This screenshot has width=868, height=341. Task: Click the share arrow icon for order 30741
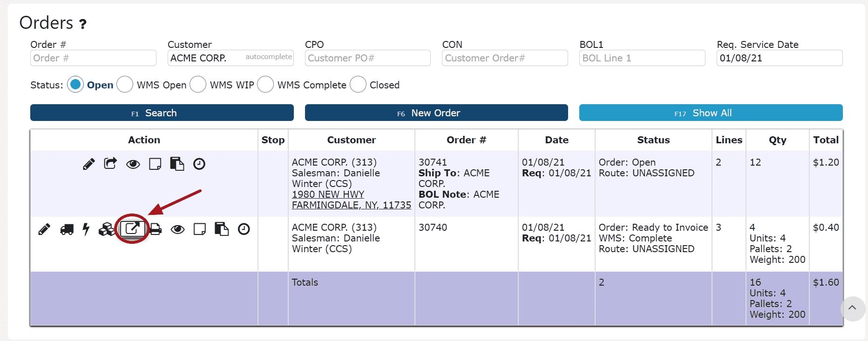tap(110, 163)
